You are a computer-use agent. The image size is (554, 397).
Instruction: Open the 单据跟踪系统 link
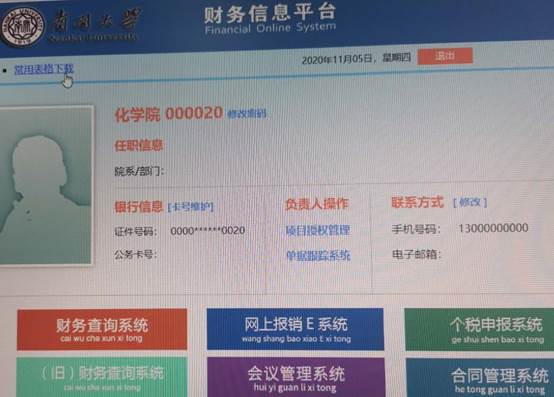318,255
